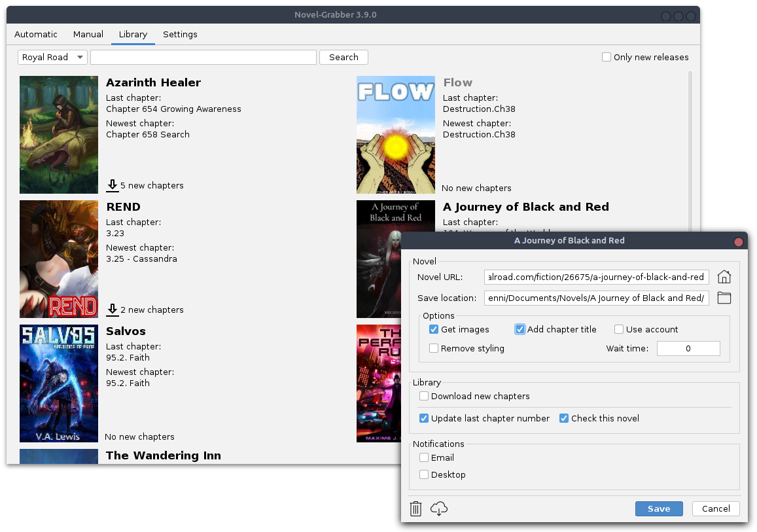Viewport: 757px width, 532px height.
Task: Click cloud download icon in dialog
Action: 439,508
